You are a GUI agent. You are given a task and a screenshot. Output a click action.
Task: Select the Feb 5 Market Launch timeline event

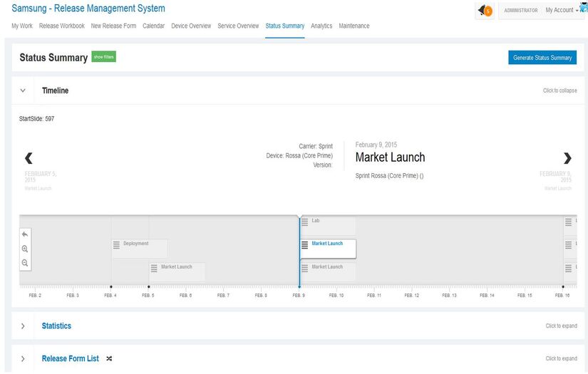177,271
